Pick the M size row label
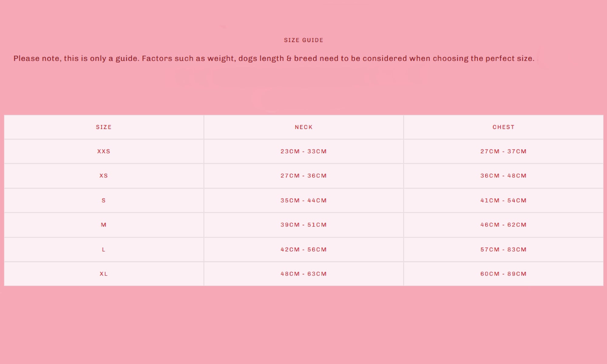607x364 pixels. coord(104,225)
